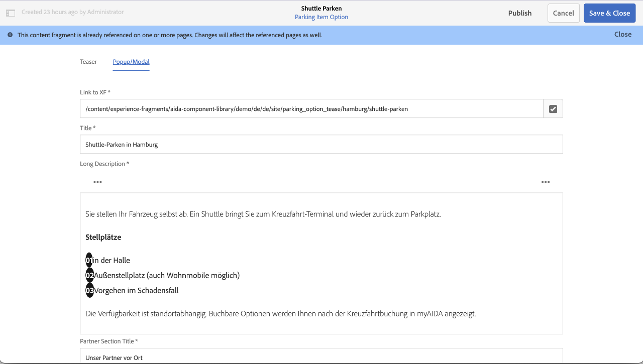Switch to the Teaser tab

(88, 62)
